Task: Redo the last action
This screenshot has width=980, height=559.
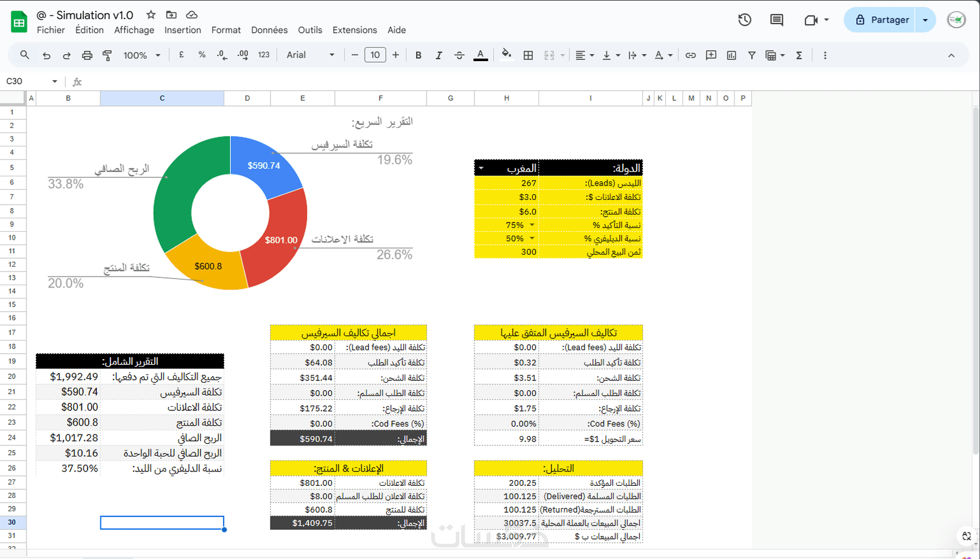Action: [66, 55]
